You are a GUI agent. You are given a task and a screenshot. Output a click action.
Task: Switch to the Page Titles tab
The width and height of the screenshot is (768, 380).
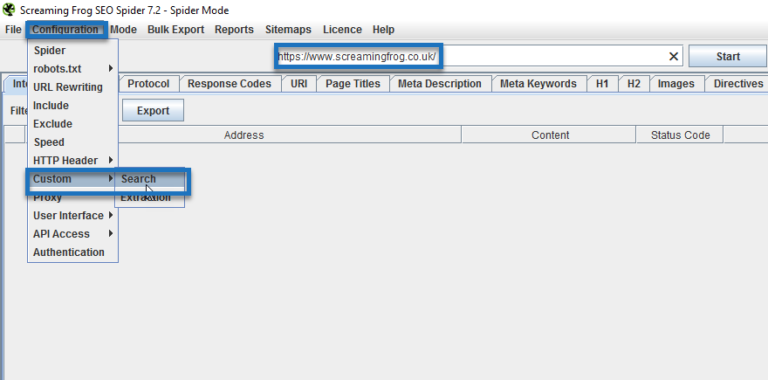[x=353, y=84]
